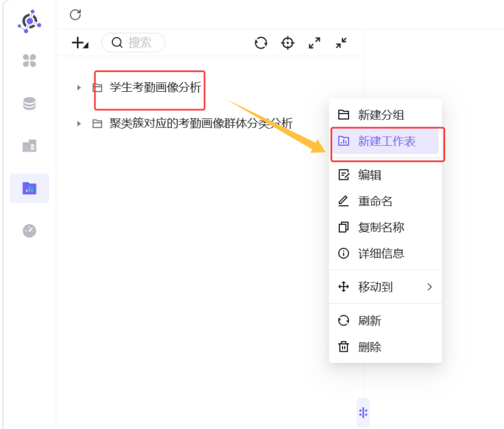Choose 详细信息 from context menu
The width and height of the screenshot is (504, 429).
coord(386,253)
